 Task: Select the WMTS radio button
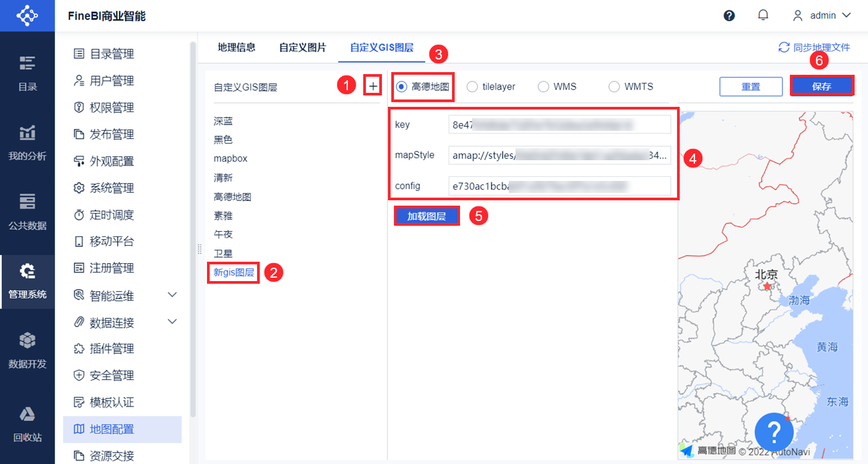(x=614, y=86)
